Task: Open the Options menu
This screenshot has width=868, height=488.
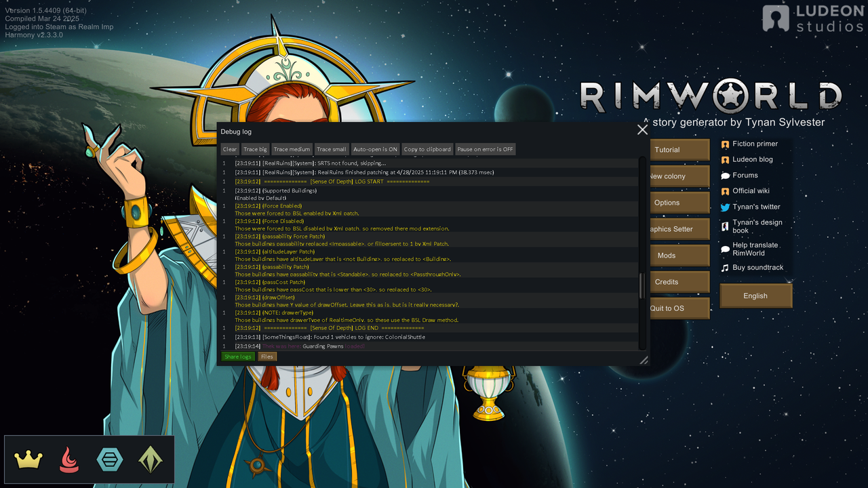Action: pyautogui.click(x=679, y=203)
